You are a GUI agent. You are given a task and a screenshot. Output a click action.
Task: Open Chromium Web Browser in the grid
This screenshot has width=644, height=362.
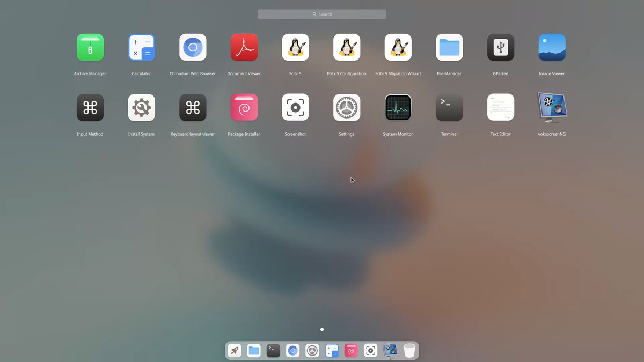[x=193, y=47]
